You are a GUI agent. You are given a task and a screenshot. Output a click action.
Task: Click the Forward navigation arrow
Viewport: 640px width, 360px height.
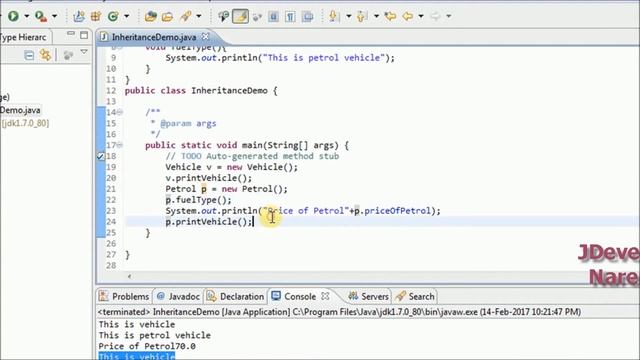(x=436, y=16)
